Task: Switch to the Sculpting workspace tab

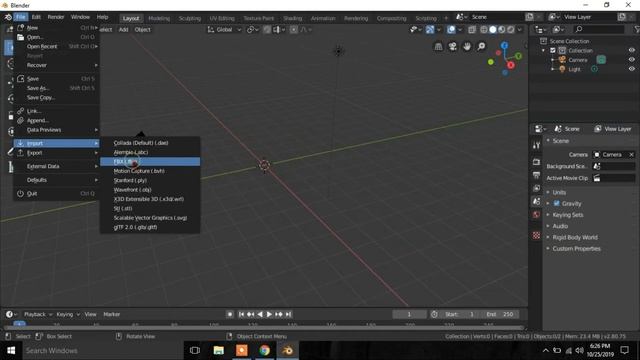Action: coord(190,18)
